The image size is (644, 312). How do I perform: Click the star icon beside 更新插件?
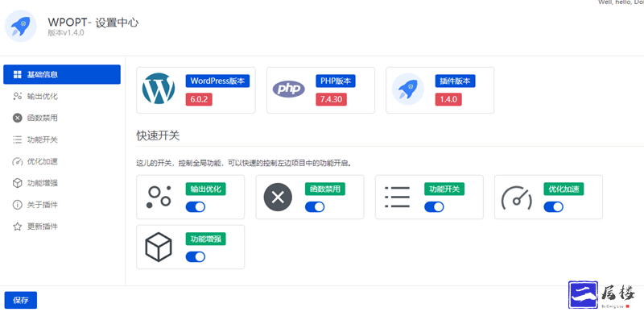[17, 227]
